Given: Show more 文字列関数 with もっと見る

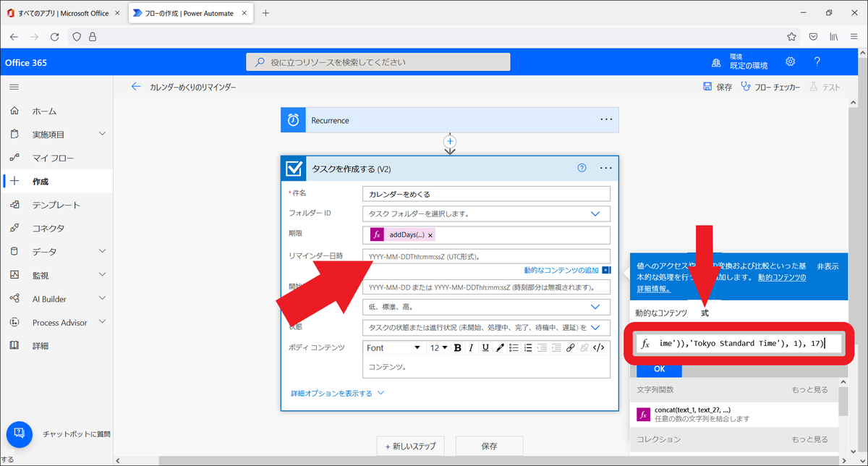Looking at the screenshot, I should point(809,390).
